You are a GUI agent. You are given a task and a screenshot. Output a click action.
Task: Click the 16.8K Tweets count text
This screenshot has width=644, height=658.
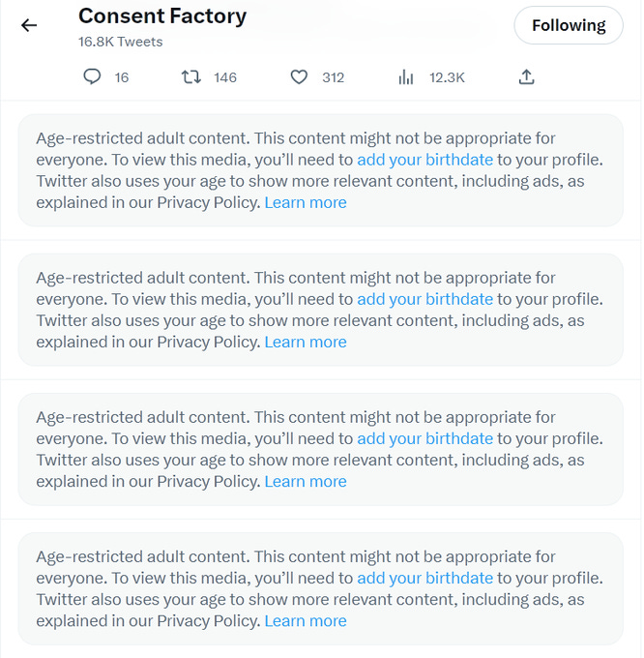121,42
